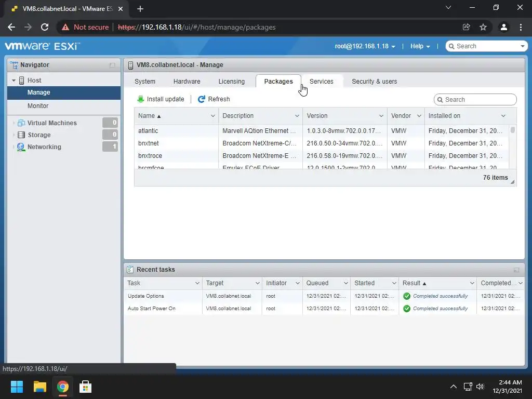Select the bnxtnet package row
This screenshot has height=399, width=532.
[x=322, y=143]
